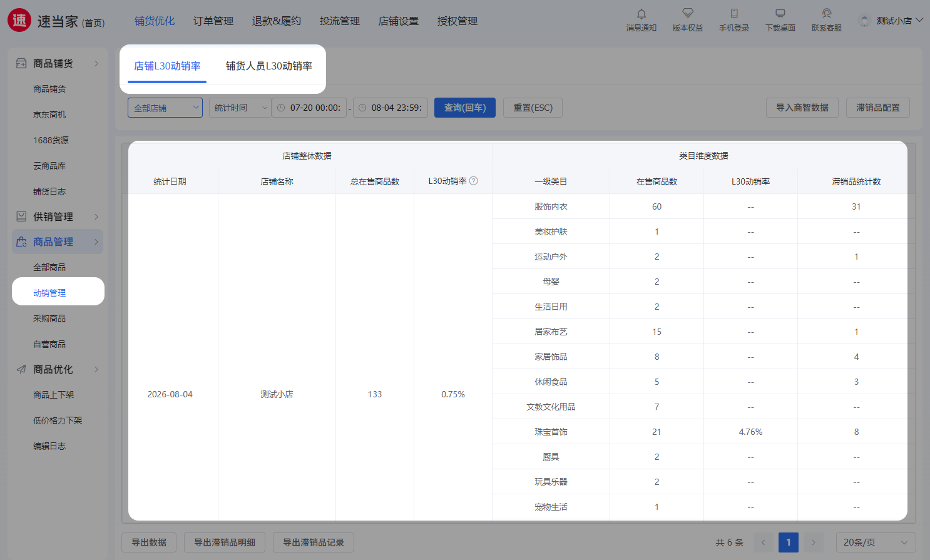
Task: Click 供销管理 sidebar section icon
Action: coord(21,216)
